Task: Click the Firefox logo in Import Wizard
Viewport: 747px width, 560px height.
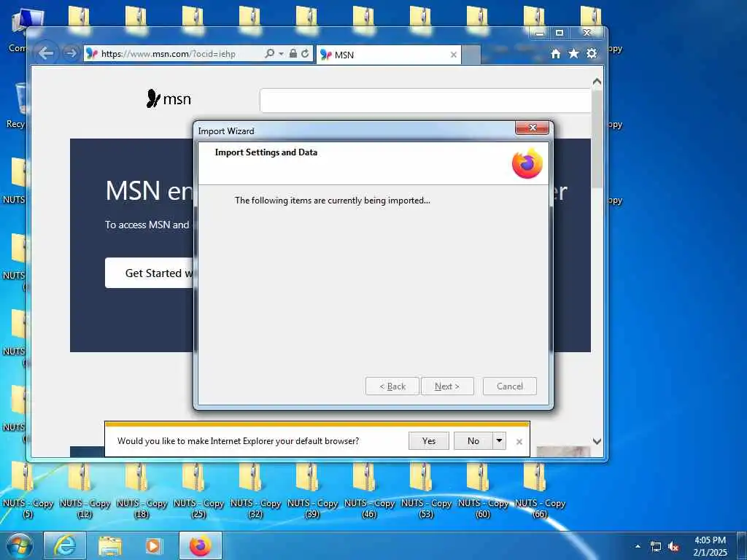Action: coord(527,163)
